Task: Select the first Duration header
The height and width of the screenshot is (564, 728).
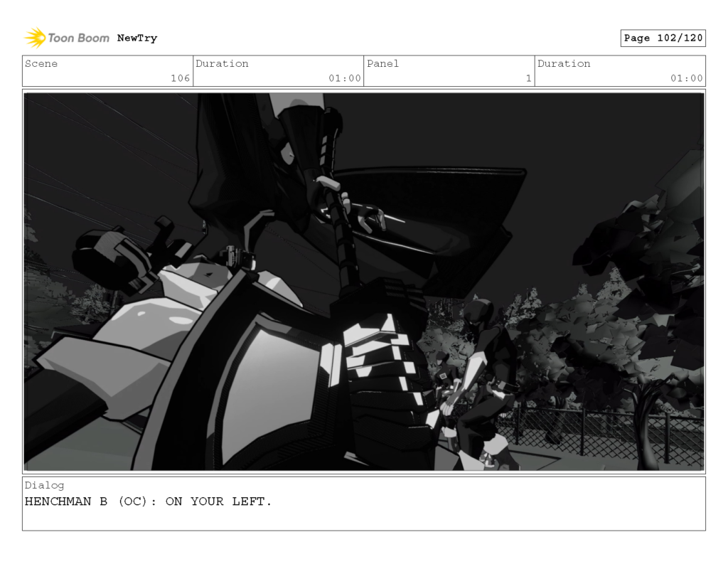Action: click(223, 64)
